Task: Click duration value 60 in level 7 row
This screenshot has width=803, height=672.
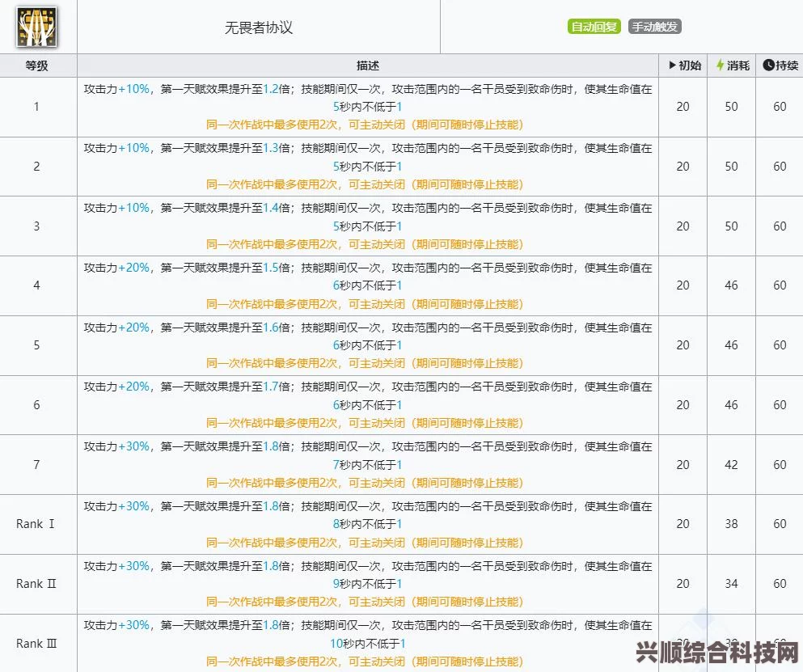Action: (x=780, y=464)
